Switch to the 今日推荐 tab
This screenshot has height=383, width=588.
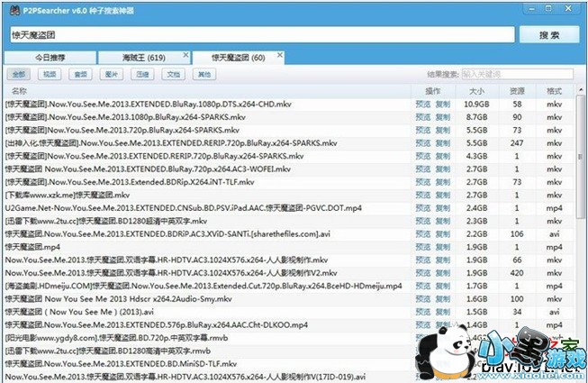click(50, 58)
